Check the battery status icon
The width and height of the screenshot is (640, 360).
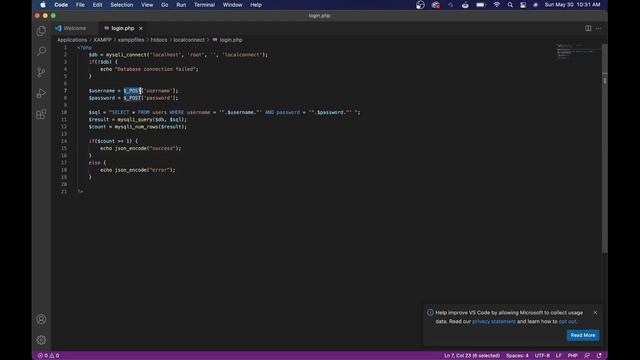(x=481, y=5)
